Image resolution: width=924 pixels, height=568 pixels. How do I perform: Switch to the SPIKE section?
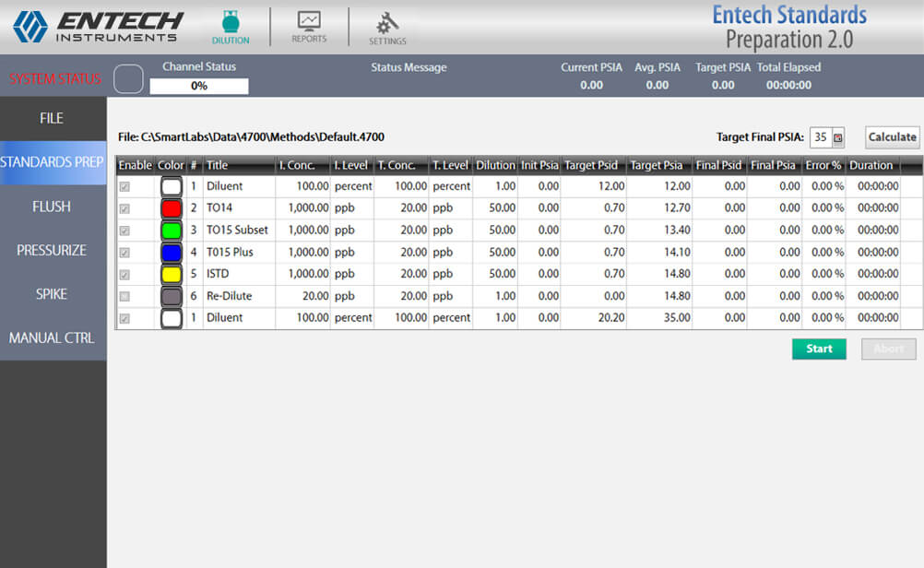coord(53,294)
